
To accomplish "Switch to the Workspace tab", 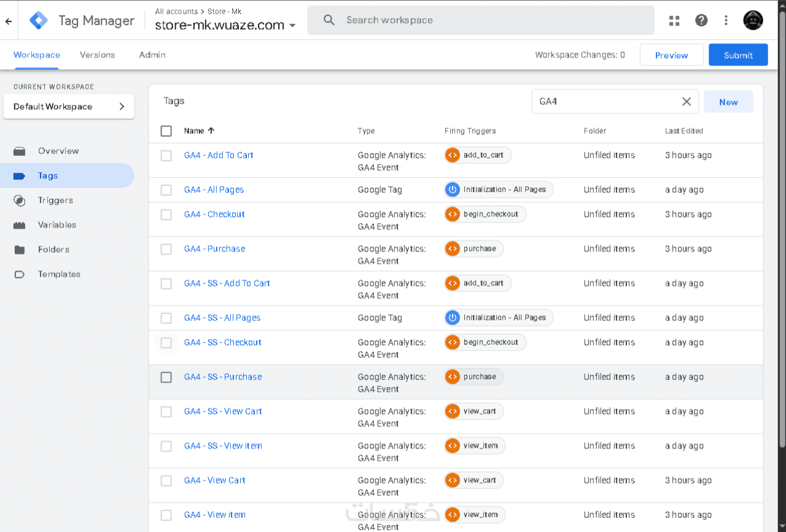I will point(37,55).
